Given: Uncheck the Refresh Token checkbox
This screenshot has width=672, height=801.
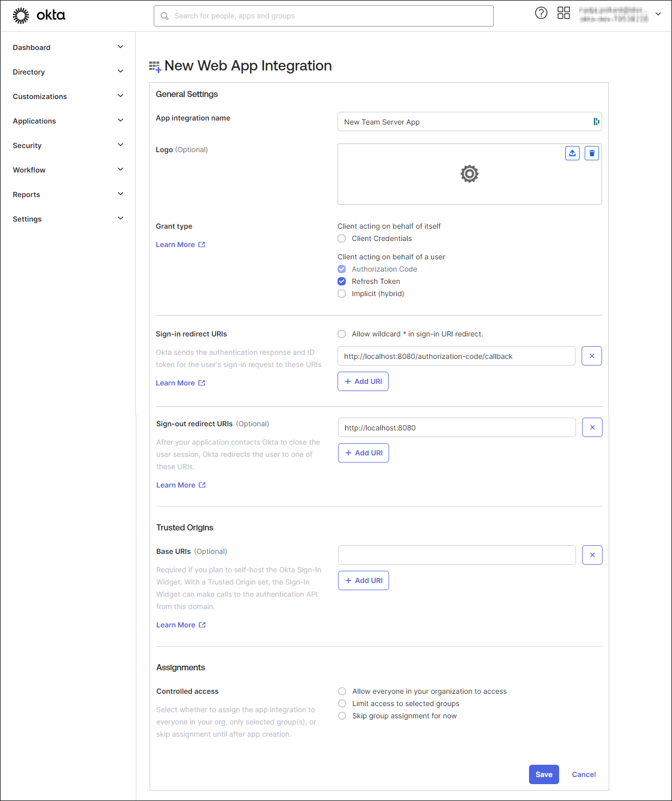Looking at the screenshot, I should (x=342, y=281).
